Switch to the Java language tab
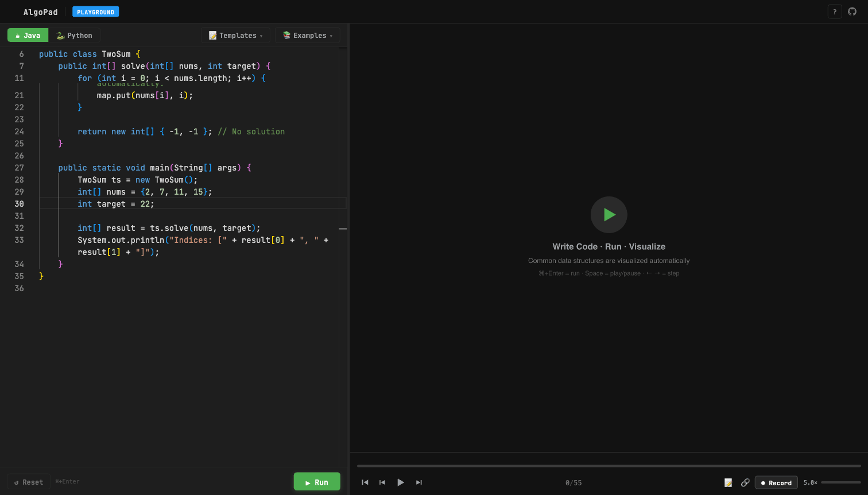The image size is (868, 495). click(x=28, y=35)
